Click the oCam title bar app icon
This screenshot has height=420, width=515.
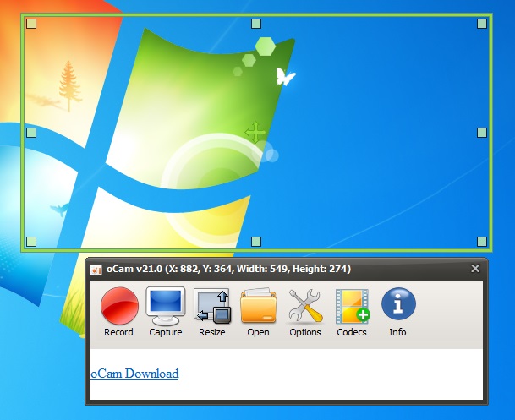point(96,270)
